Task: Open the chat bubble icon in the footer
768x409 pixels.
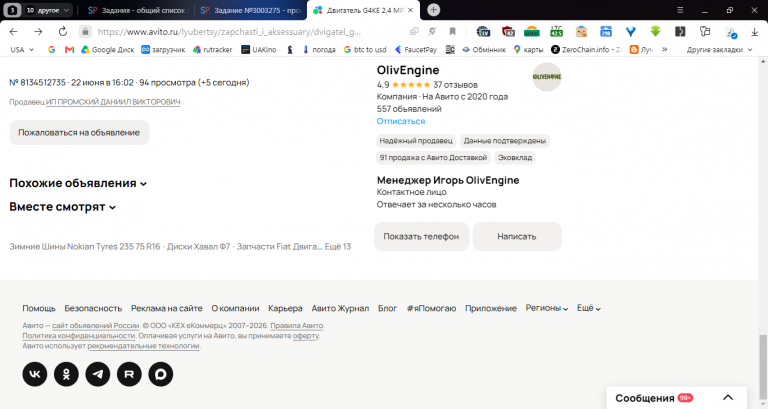Action: (161, 374)
